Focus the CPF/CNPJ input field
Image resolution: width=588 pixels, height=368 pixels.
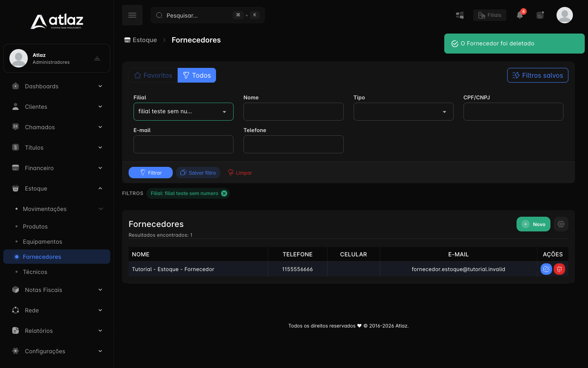coord(513,112)
